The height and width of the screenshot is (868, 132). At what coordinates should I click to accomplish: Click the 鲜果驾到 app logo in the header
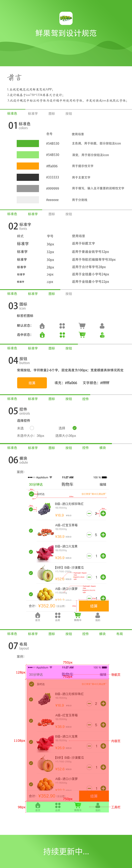66,18
